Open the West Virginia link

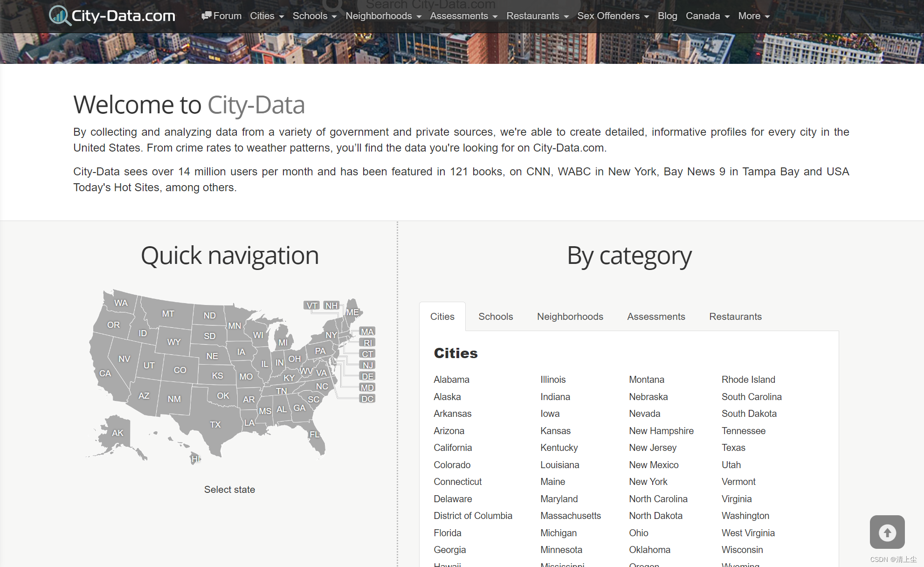pos(748,533)
